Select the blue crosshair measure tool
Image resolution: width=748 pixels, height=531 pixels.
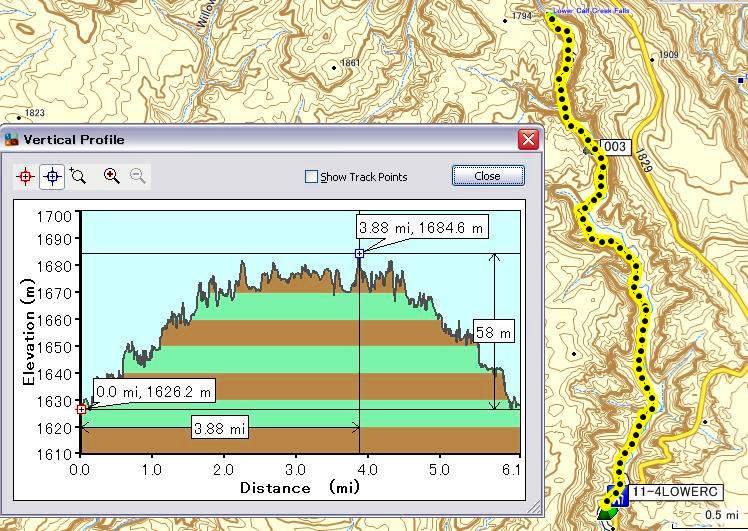[x=52, y=176]
